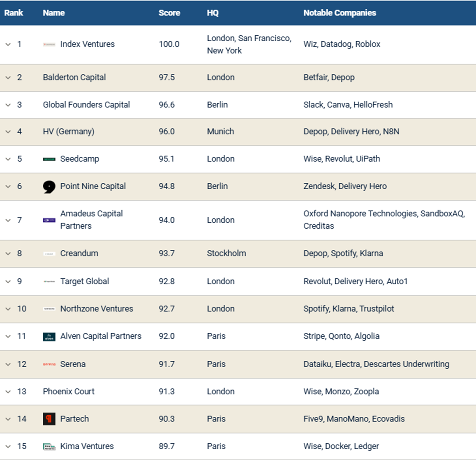Click the HQ cell reading Munich
This screenshot has height=460, width=476.
[x=221, y=132]
